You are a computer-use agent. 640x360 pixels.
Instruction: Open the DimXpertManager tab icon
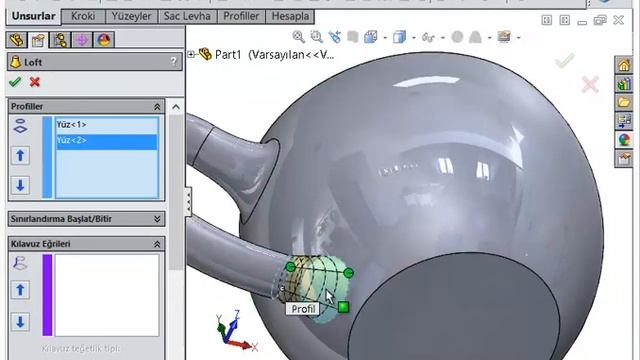(82, 40)
